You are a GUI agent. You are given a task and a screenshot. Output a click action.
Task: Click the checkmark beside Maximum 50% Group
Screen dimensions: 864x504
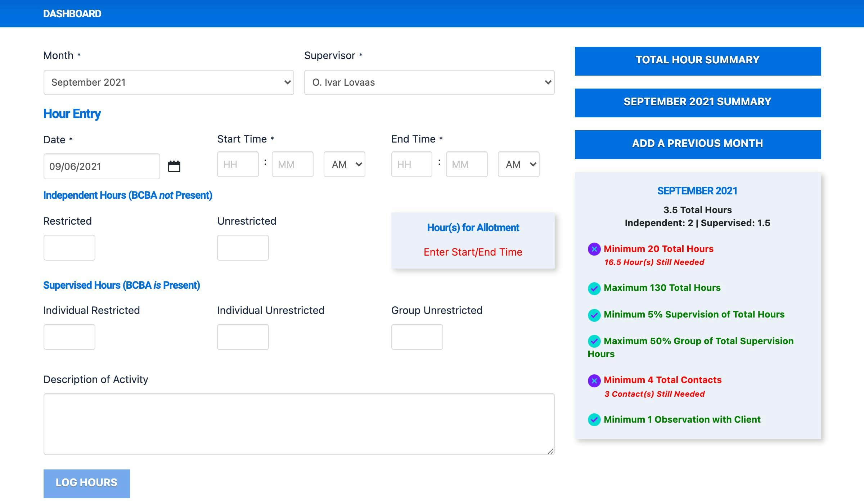pyautogui.click(x=594, y=341)
